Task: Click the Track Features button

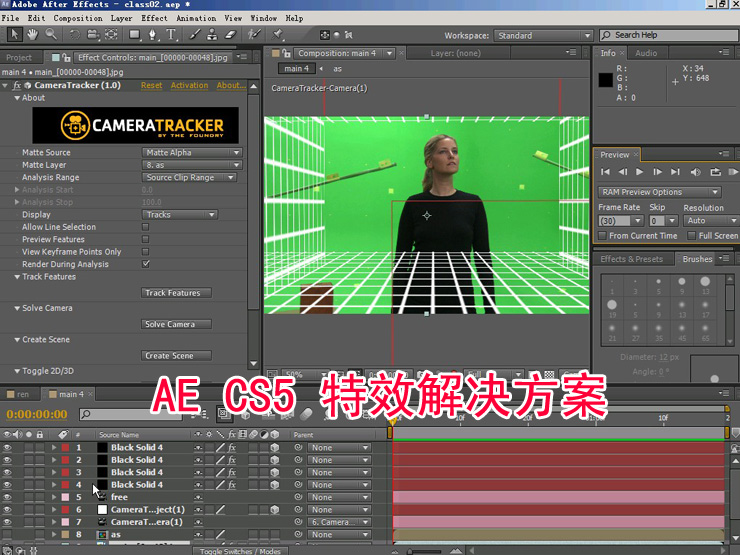Action: 177,293
